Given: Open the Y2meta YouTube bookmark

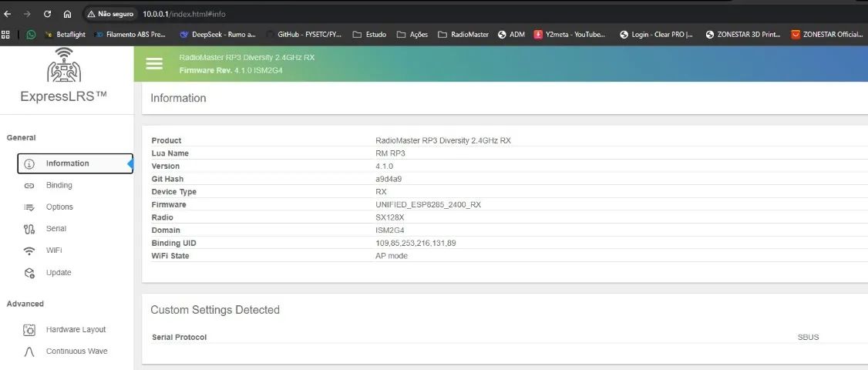Looking at the screenshot, I should 571,35.
